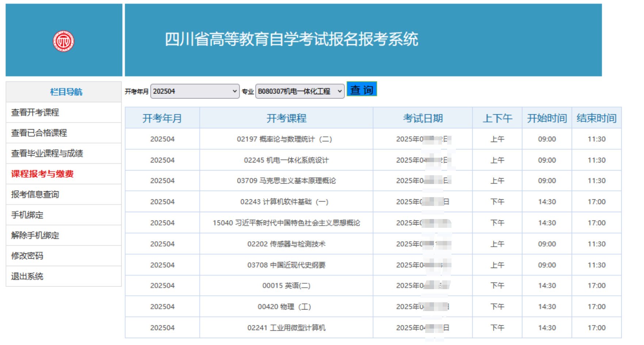The width and height of the screenshot is (644, 345).
Task: Open the 修改密码 page
Action: [x=27, y=256]
